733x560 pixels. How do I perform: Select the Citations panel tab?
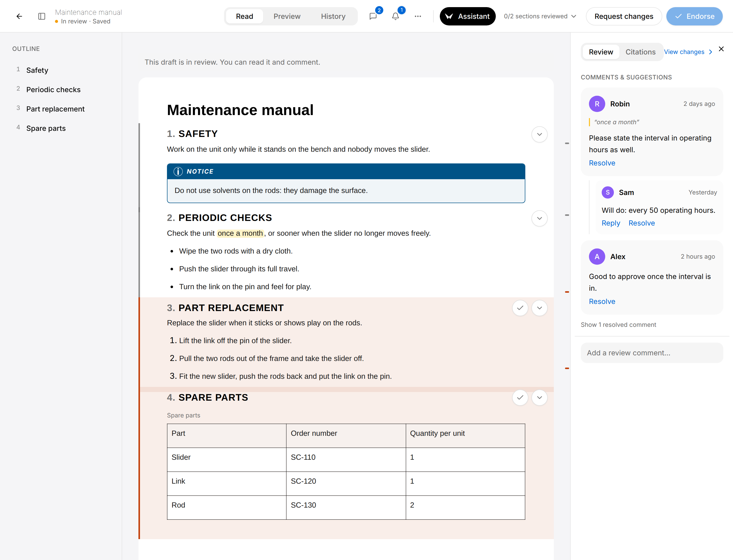640,52
